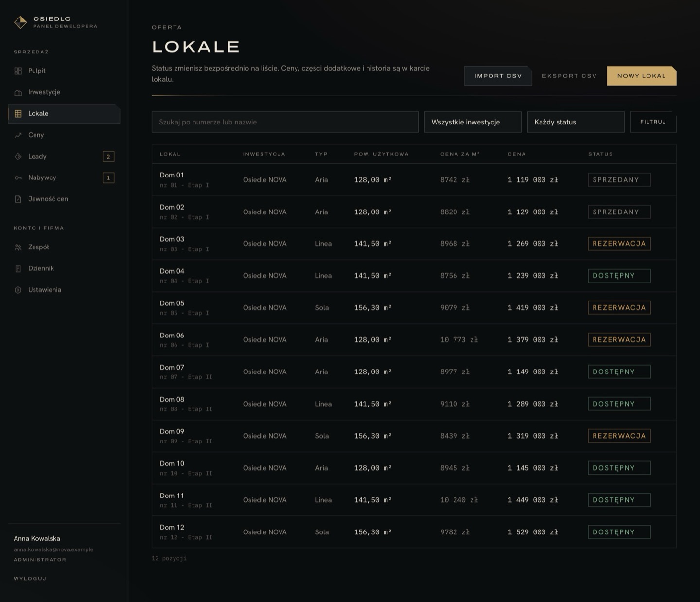The image size is (700, 602).
Task: Click the price 1 379 000 zł
Action: click(533, 340)
